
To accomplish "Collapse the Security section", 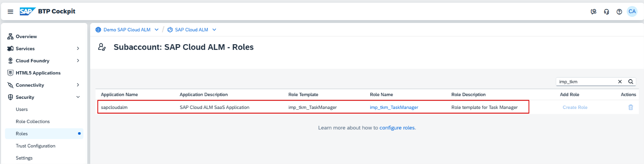I will coord(78,97).
